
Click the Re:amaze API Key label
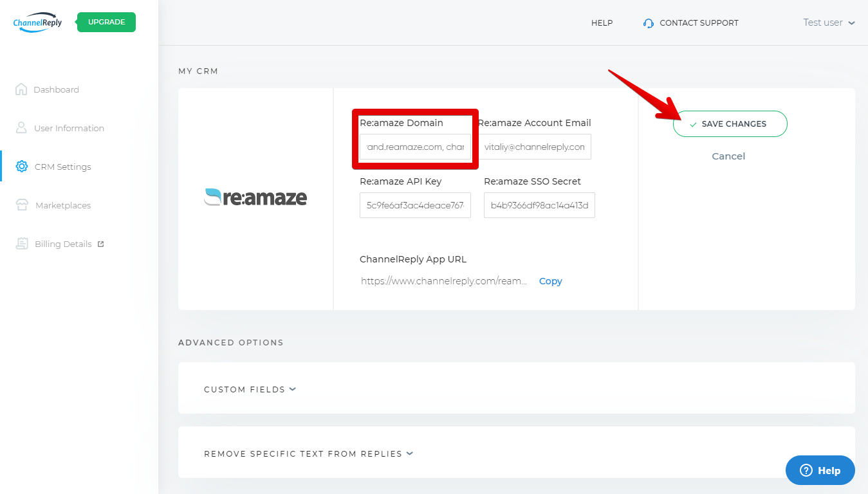coord(401,181)
